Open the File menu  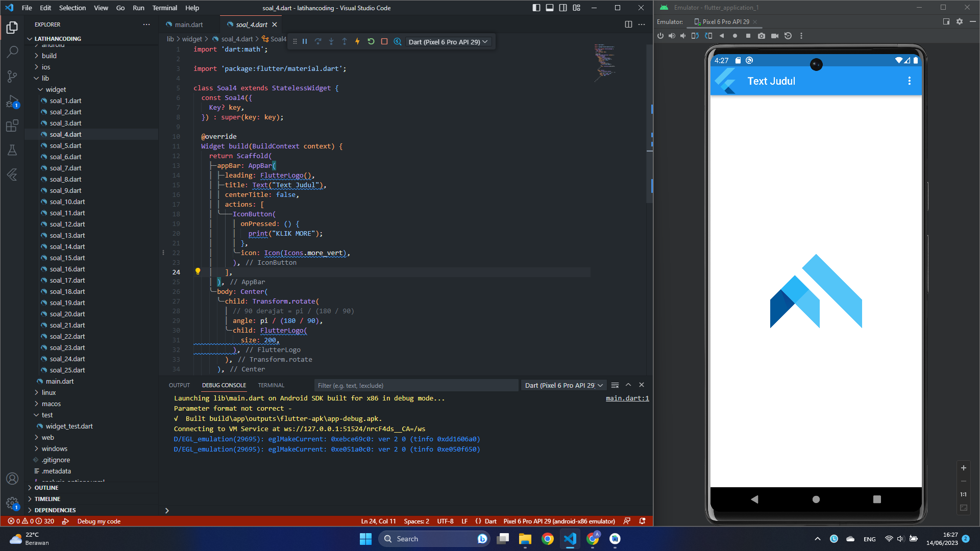pyautogui.click(x=27, y=8)
